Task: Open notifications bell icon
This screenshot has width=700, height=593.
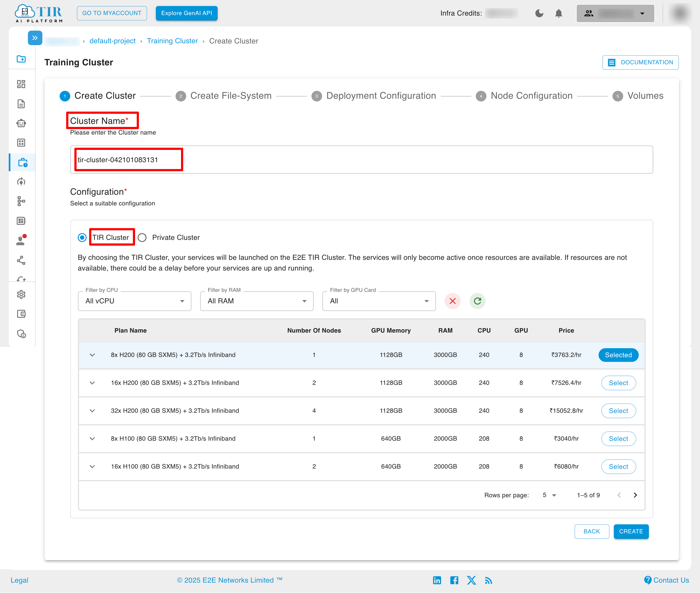Action: [x=559, y=13]
